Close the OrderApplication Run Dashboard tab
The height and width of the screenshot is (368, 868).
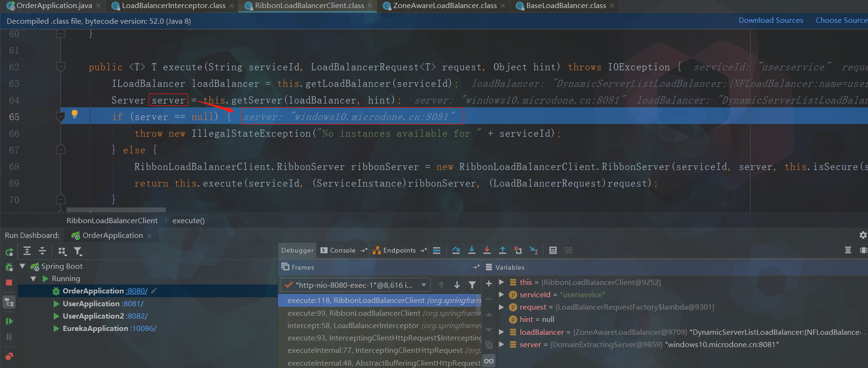tap(149, 236)
